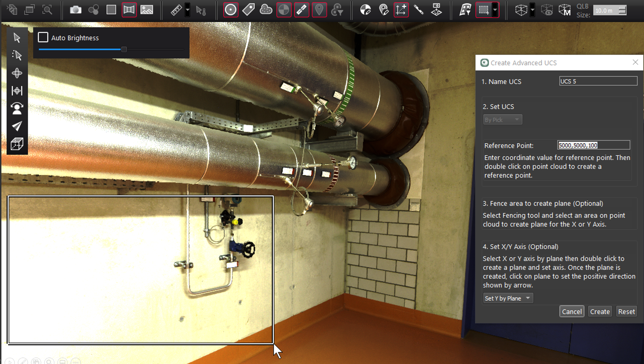
Task: Open the By Pick dropdown
Action: (x=502, y=120)
